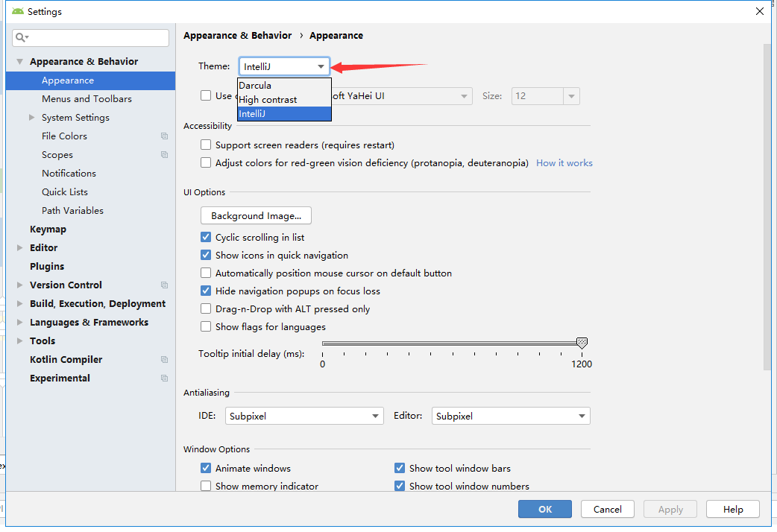Image resolution: width=777 pixels, height=532 pixels.
Task: Toggle Show memory indicator checkbox
Action: coord(206,486)
